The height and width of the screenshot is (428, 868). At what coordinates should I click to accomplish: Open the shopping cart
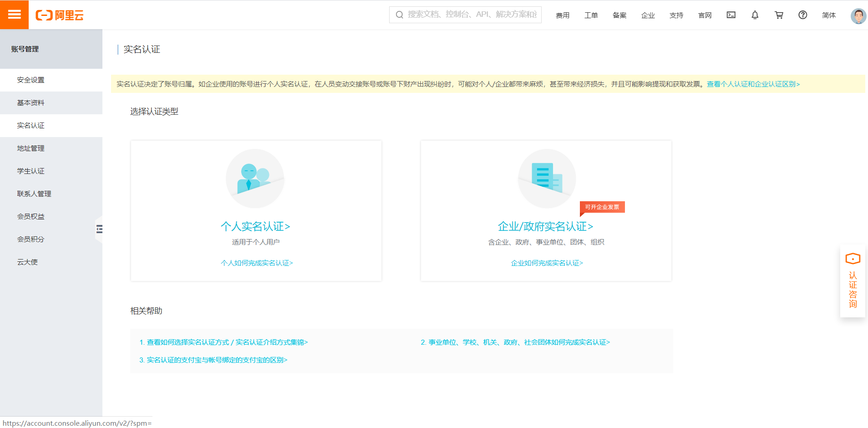click(779, 15)
